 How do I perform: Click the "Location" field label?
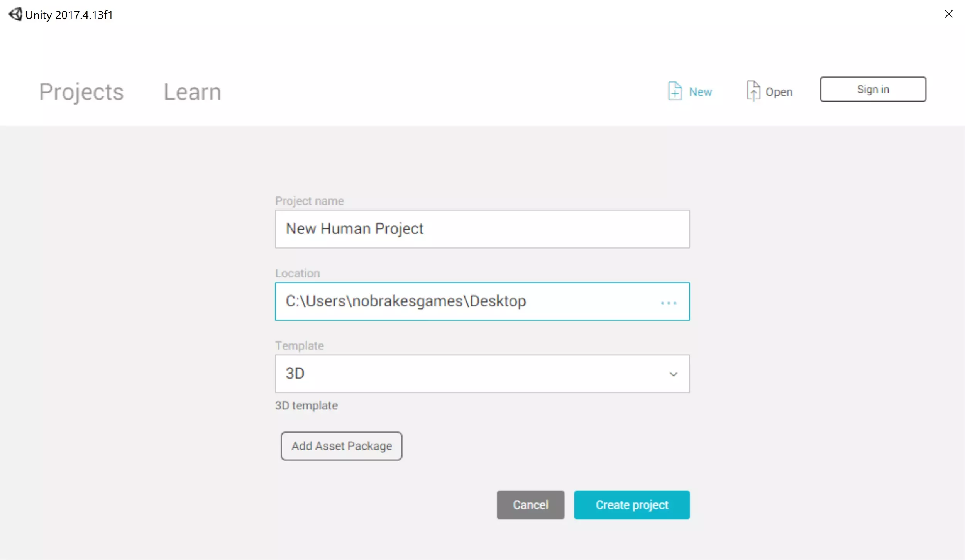pyautogui.click(x=297, y=273)
